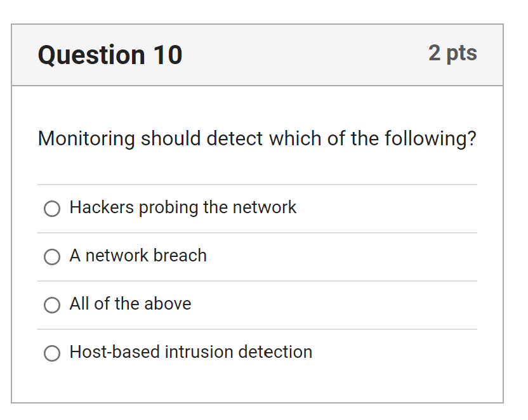Click the 'Host-based intrusion detection' label
This screenshot has height=420, width=528.
pyautogui.click(x=191, y=353)
